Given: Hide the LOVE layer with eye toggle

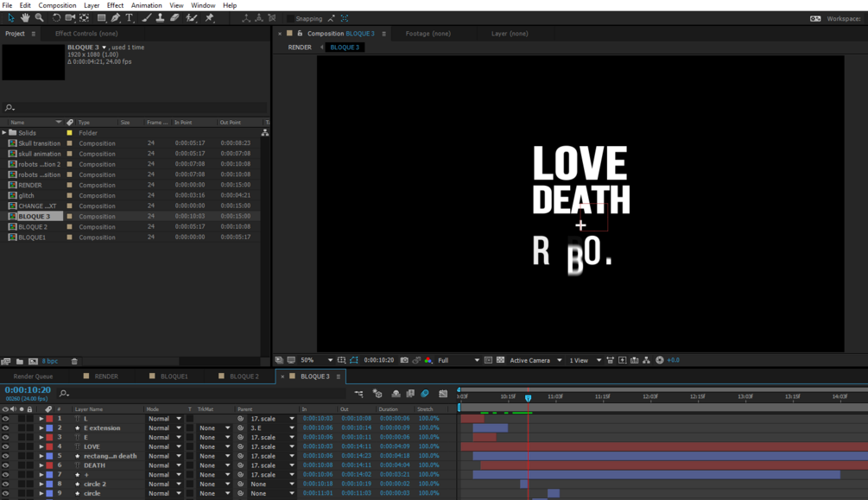Looking at the screenshot, I should coord(5,446).
